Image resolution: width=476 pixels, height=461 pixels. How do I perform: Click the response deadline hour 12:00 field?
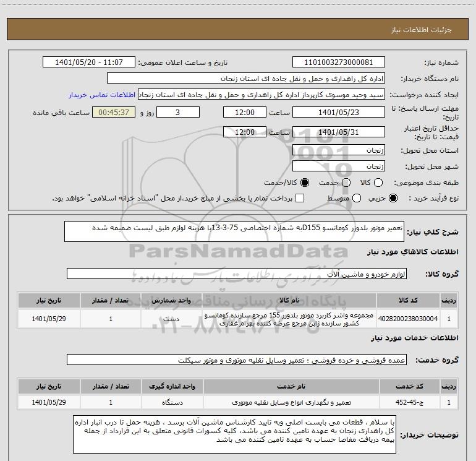[x=245, y=112]
